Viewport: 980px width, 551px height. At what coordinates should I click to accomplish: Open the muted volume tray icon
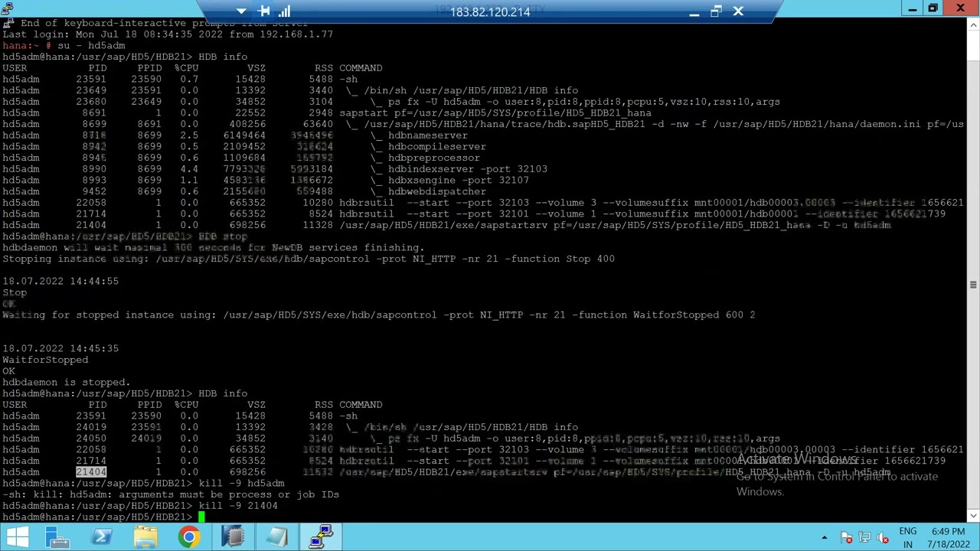tap(883, 537)
